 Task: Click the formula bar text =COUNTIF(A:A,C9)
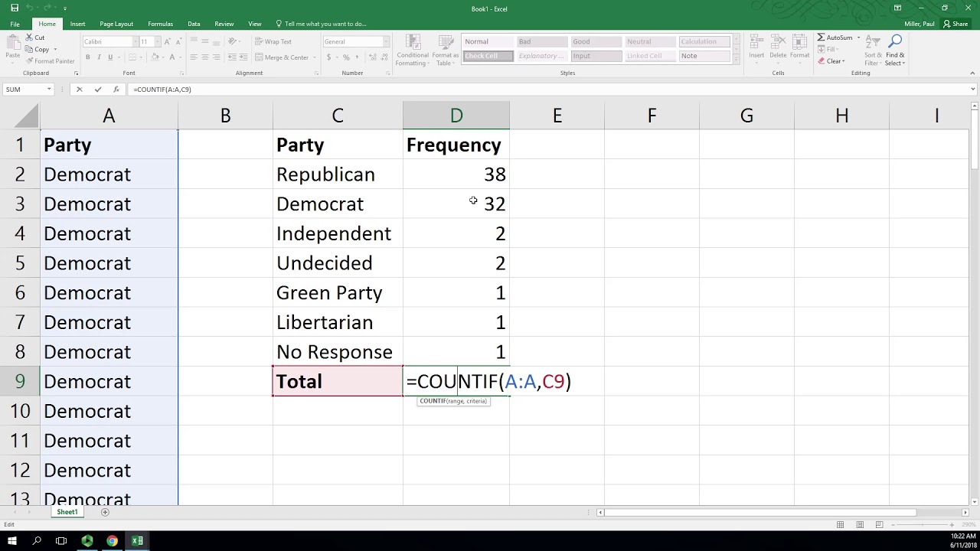(162, 90)
